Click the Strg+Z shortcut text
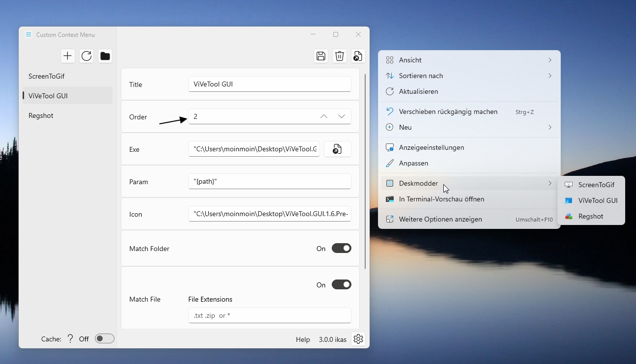 pyautogui.click(x=524, y=112)
